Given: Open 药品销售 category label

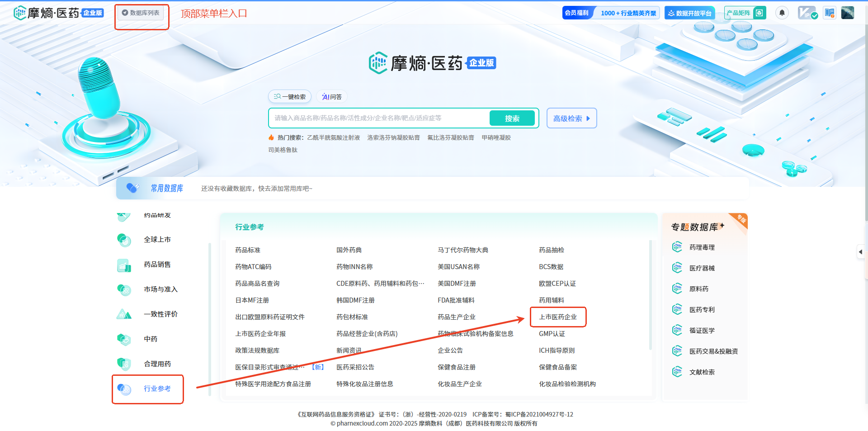Looking at the screenshot, I should pyautogui.click(x=157, y=264).
